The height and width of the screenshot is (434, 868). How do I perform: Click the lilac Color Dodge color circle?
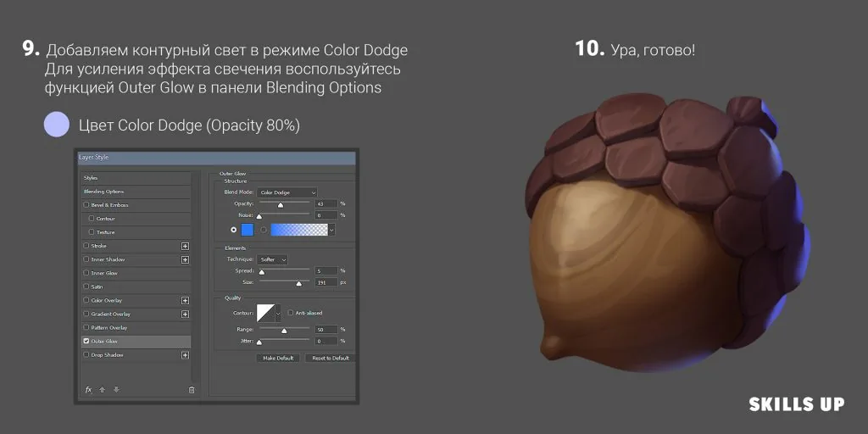pos(57,124)
